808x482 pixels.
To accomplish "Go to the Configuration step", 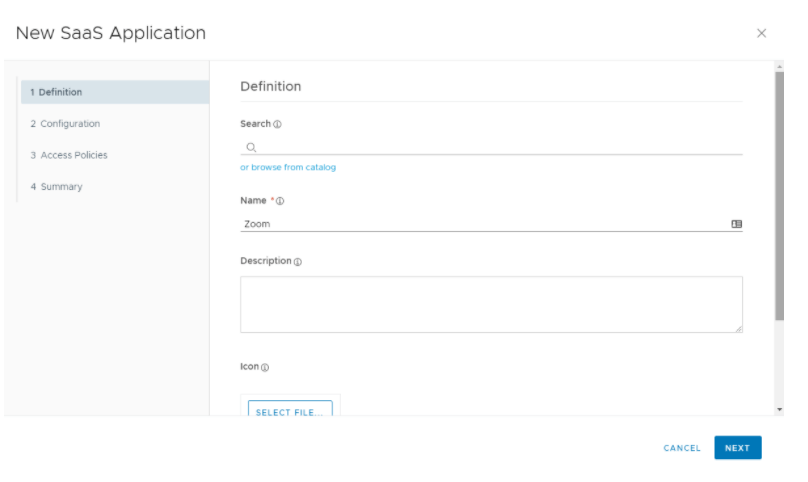I will point(65,124).
